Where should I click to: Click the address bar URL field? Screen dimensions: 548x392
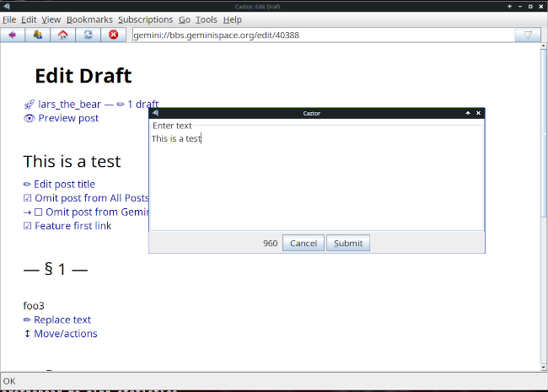[x=323, y=35]
